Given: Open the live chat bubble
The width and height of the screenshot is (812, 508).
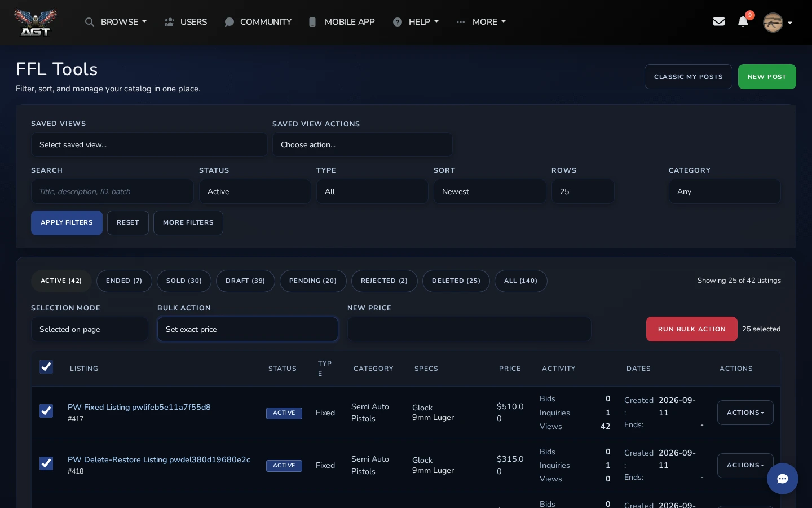Looking at the screenshot, I should [783, 479].
